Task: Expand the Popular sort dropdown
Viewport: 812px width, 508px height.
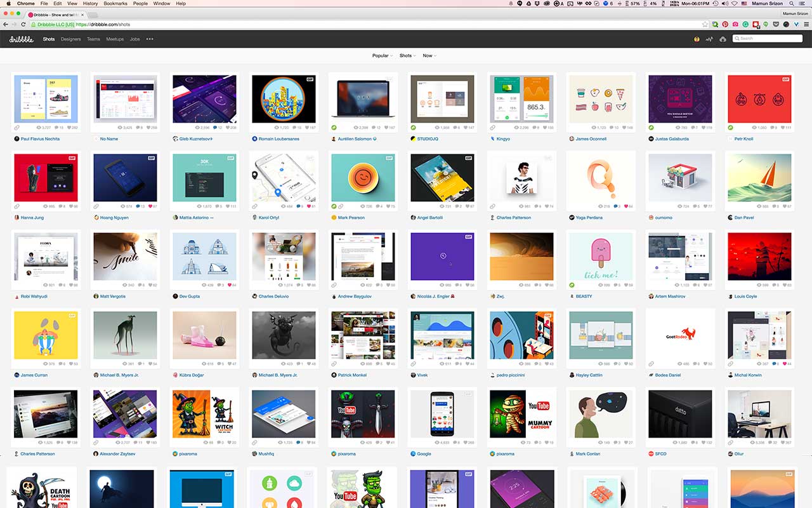Action: pos(383,55)
